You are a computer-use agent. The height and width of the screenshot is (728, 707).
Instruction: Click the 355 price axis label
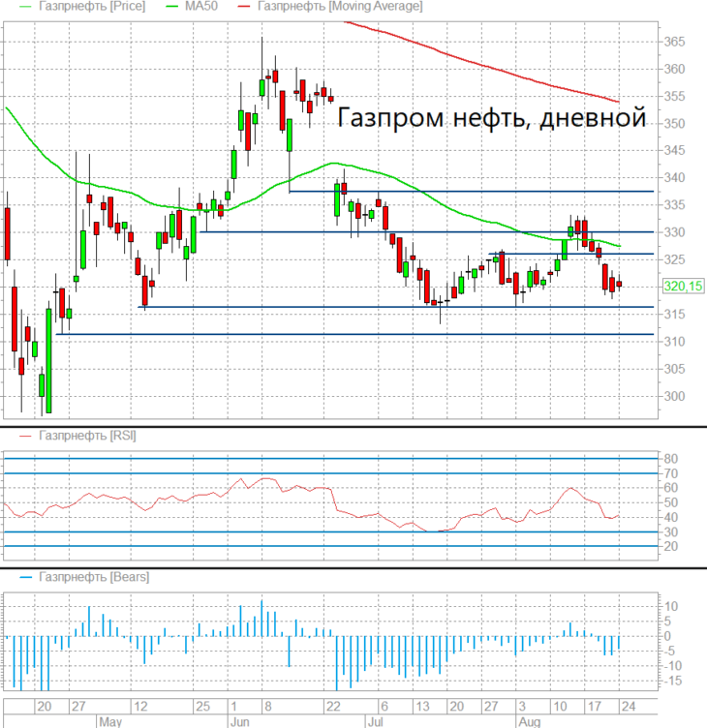tap(674, 97)
